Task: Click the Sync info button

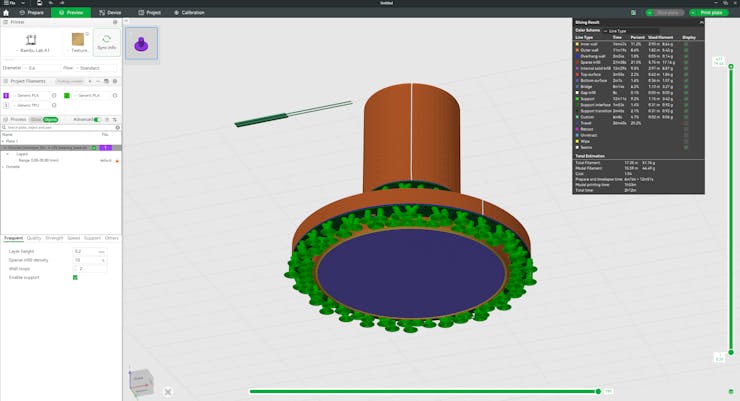Action: coord(107,42)
